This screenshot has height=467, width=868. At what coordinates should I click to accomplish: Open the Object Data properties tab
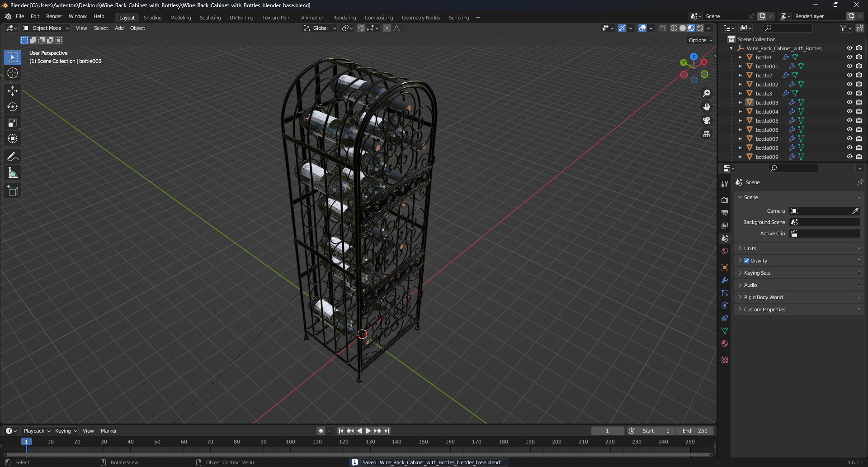pyautogui.click(x=725, y=331)
